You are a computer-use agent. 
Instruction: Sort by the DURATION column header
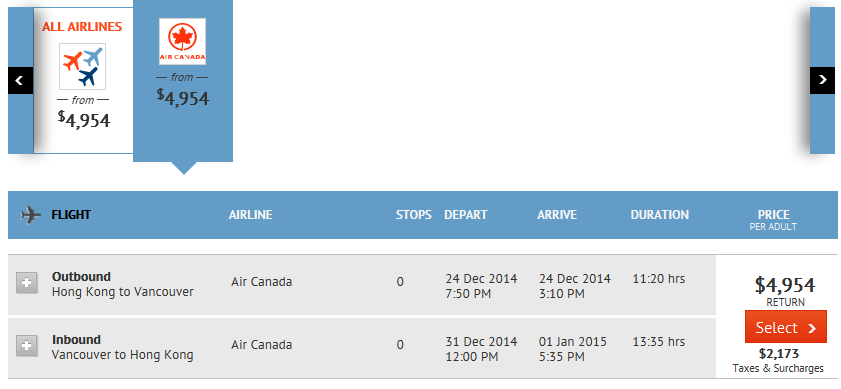coord(660,215)
